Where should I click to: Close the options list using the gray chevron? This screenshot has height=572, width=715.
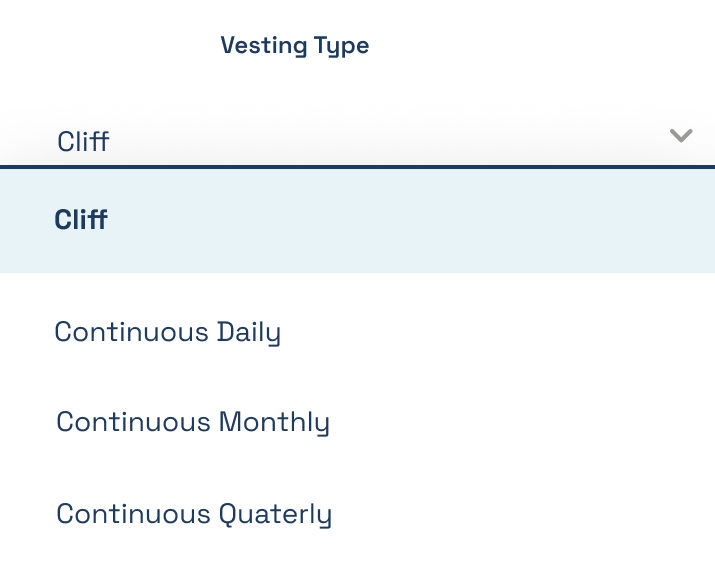tap(681, 135)
